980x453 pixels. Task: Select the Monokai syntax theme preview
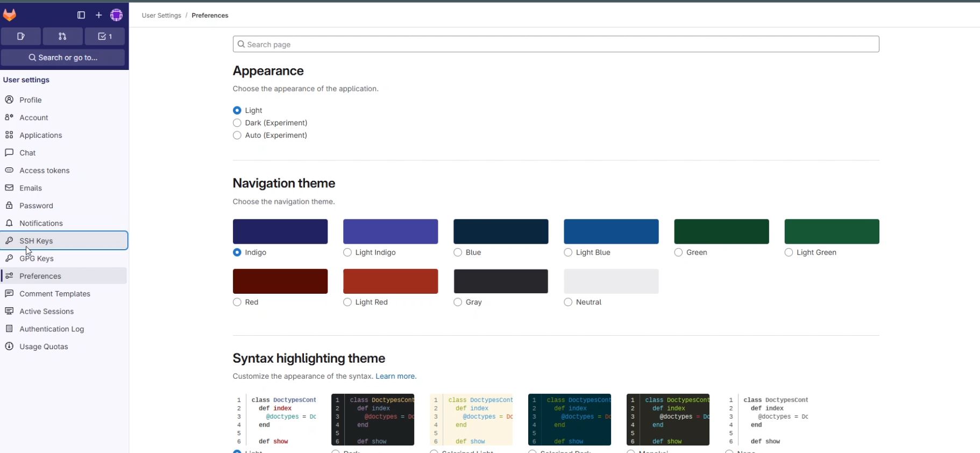coord(668,420)
